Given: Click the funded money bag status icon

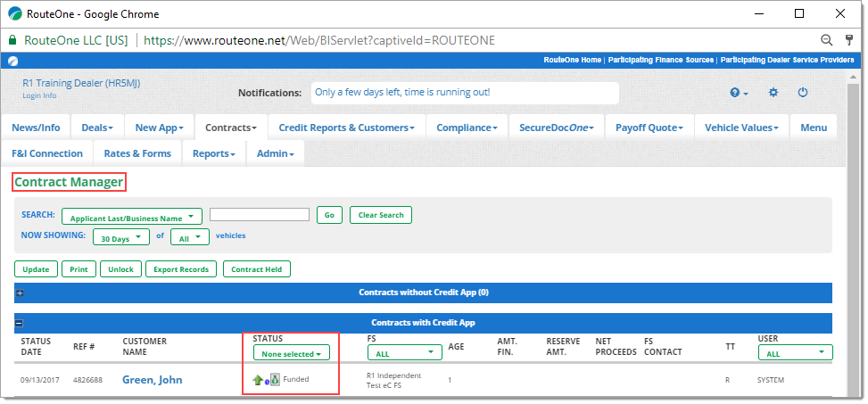Looking at the screenshot, I should pyautogui.click(x=275, y=380).
